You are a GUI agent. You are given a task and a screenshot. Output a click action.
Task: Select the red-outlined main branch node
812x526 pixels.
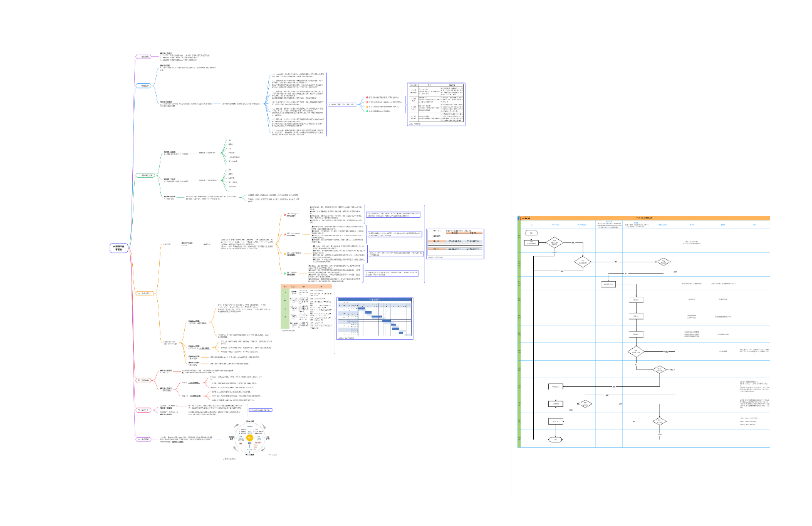[x=145, y=380]
